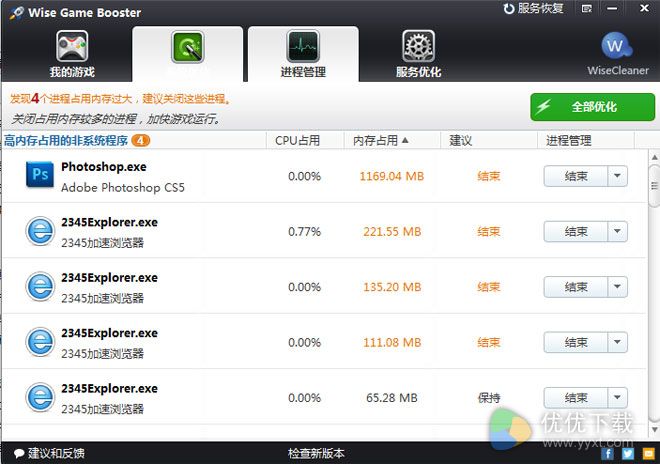Click the 0.77% CPU value

coord(304,232)
